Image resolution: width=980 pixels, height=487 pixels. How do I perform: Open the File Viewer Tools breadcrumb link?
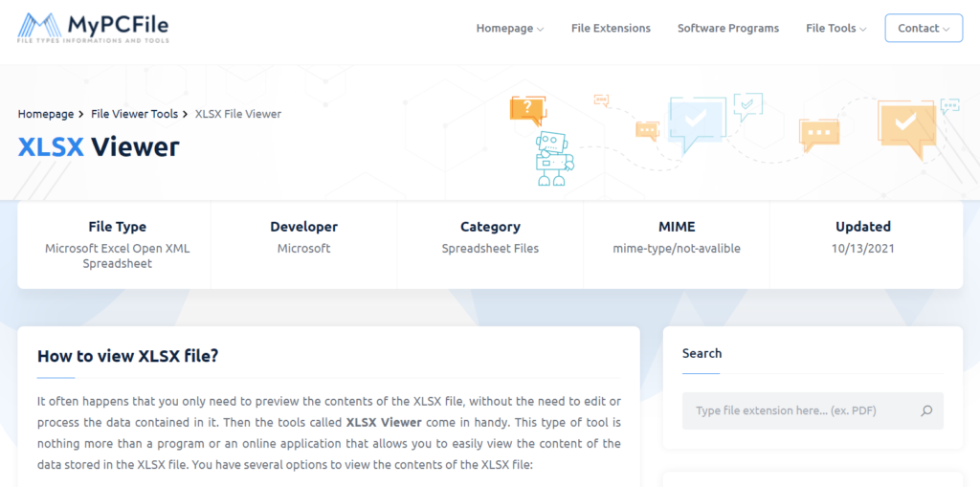(x=134, y=114)
